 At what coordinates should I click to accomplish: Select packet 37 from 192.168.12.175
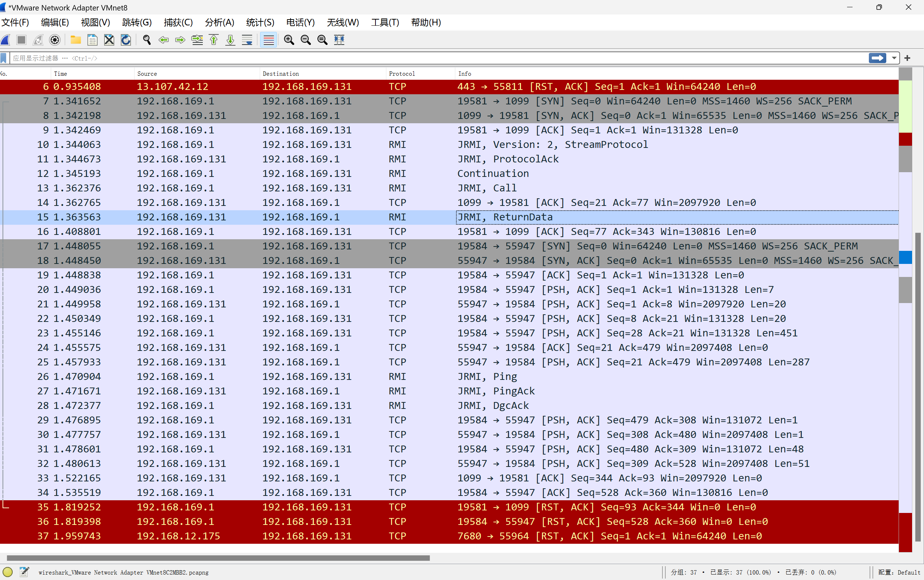[449, 536]
